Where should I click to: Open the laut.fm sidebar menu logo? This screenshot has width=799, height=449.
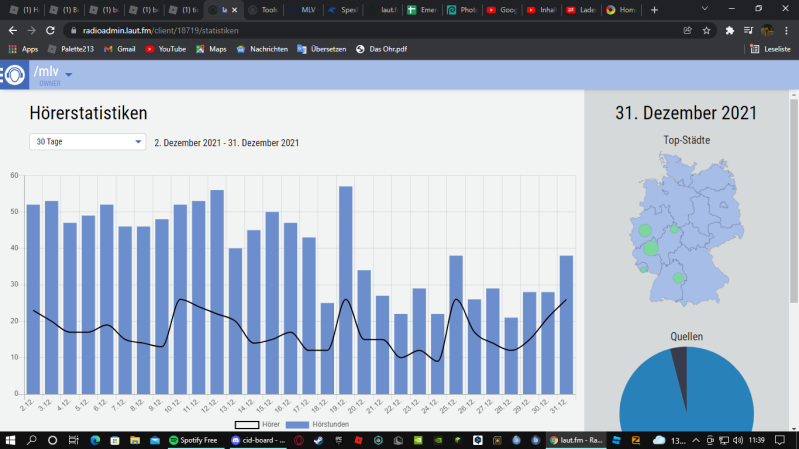(14, 75)
